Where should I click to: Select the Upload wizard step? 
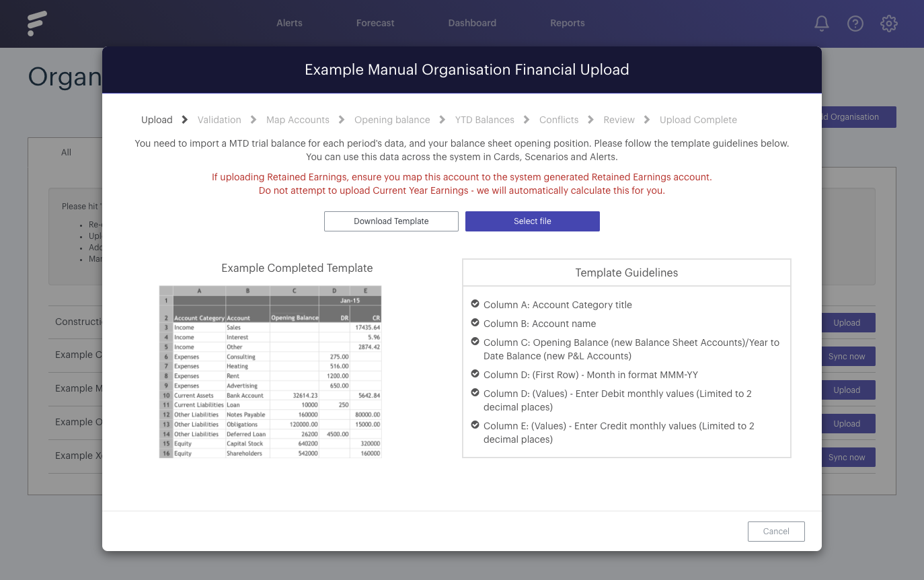point(157,120)
